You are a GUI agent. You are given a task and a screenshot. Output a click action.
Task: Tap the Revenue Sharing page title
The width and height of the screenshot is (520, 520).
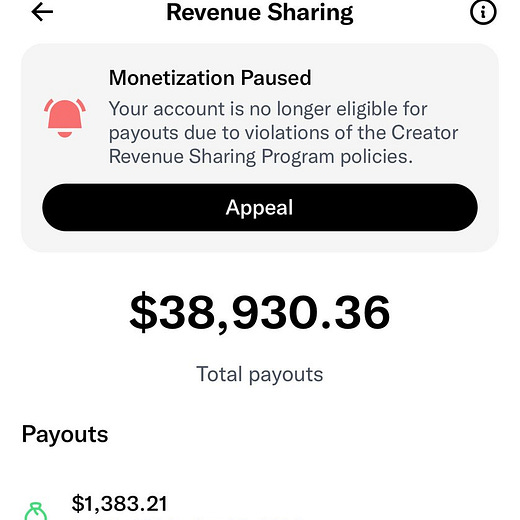[x=260, y=13]
